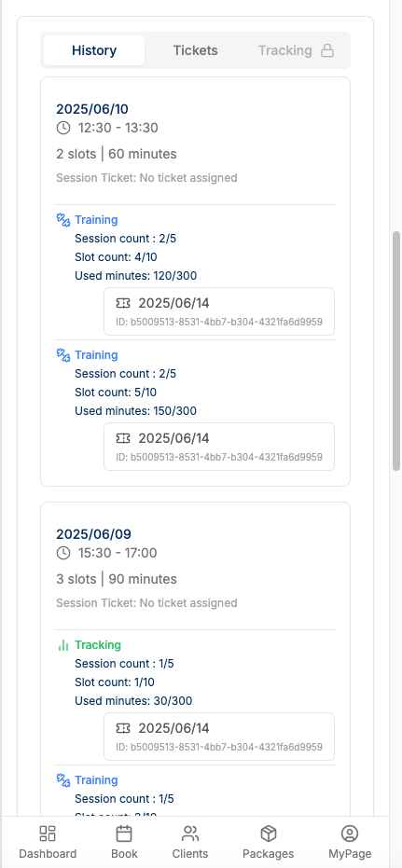Go to Clients via people icon
This screenshot has height=868, width=402.
190,834
